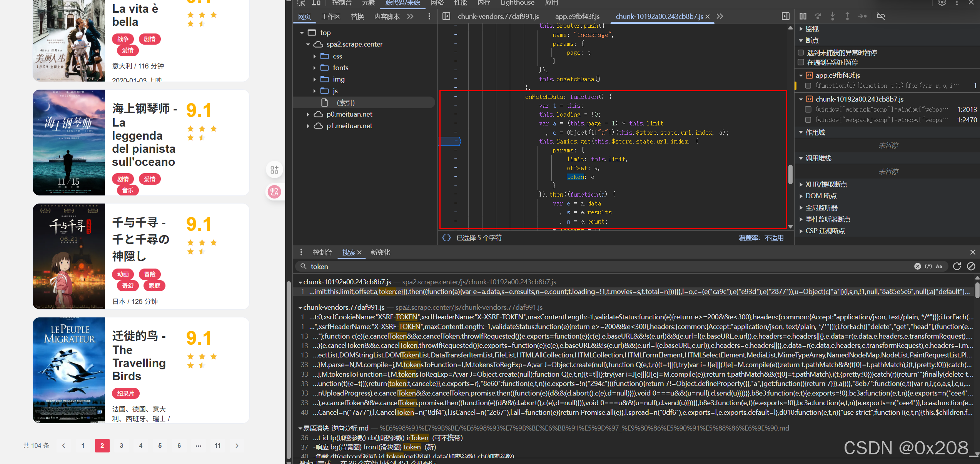Go to the next page arrow
Screen dimensions: 980x464
click(237, 446)
